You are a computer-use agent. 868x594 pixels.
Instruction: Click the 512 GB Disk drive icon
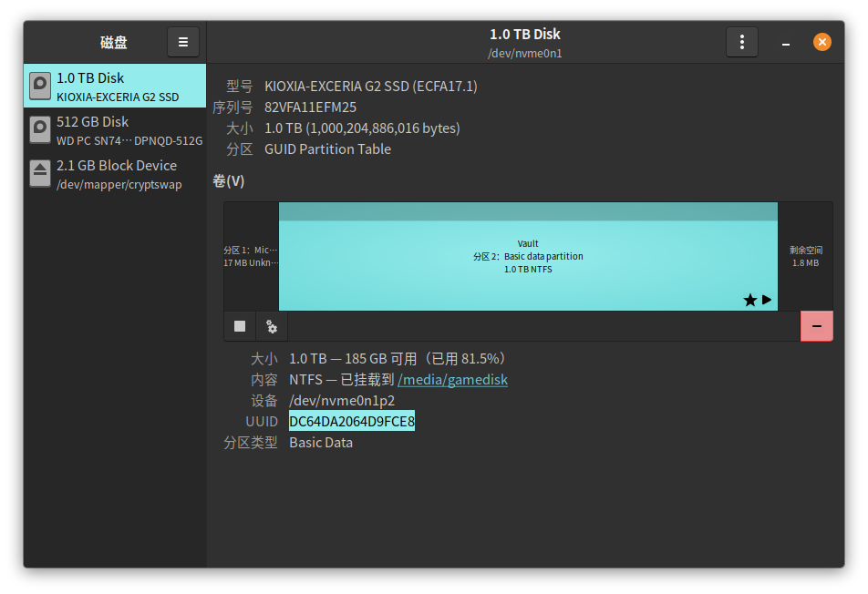39,129
